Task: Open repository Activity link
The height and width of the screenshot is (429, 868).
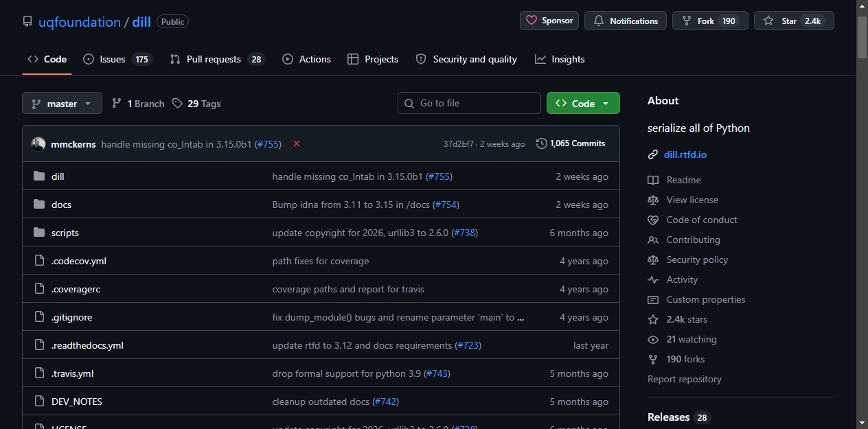Action: point(673,279)
